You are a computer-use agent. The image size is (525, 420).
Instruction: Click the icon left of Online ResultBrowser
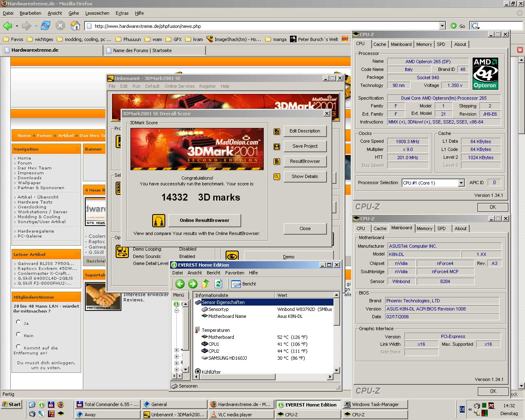pos(159,221)
